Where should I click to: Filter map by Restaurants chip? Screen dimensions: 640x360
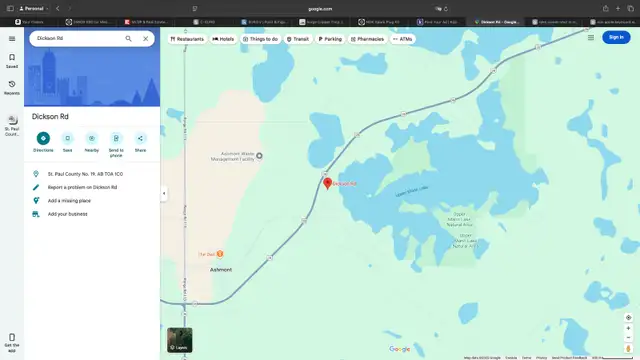click(187, 39)
